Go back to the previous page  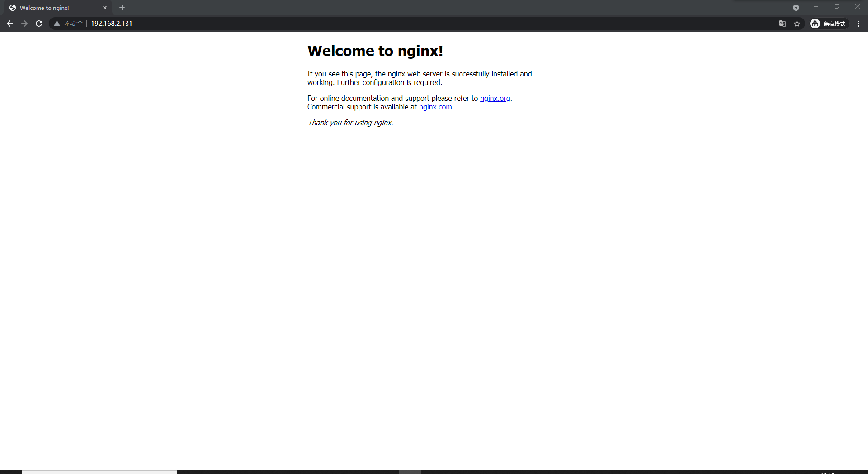pyautogui.click(x=10, y=24)
